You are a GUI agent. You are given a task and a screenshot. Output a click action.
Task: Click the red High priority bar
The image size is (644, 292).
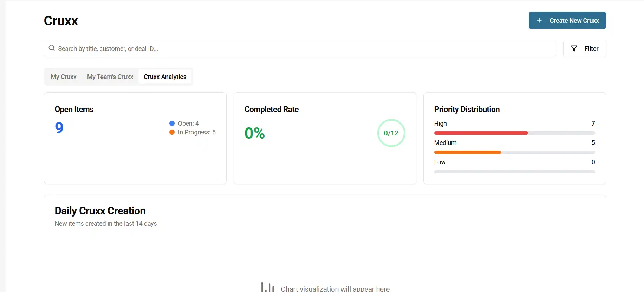click(x=481, y=133)
